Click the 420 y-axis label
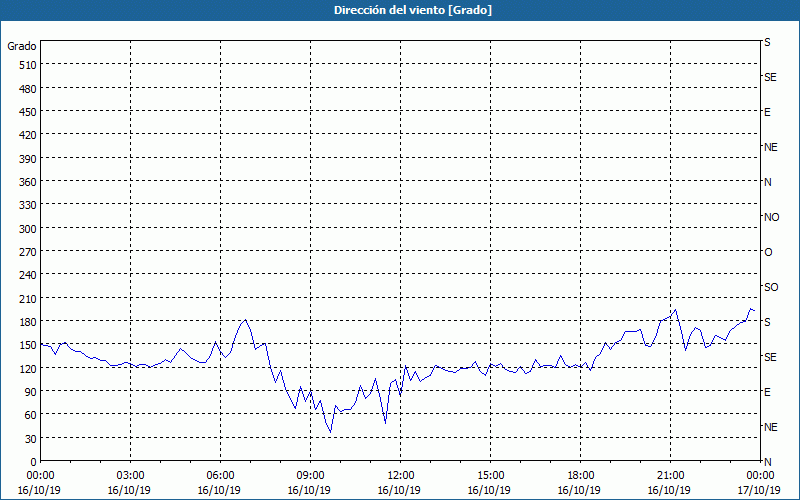 point(28,135)
